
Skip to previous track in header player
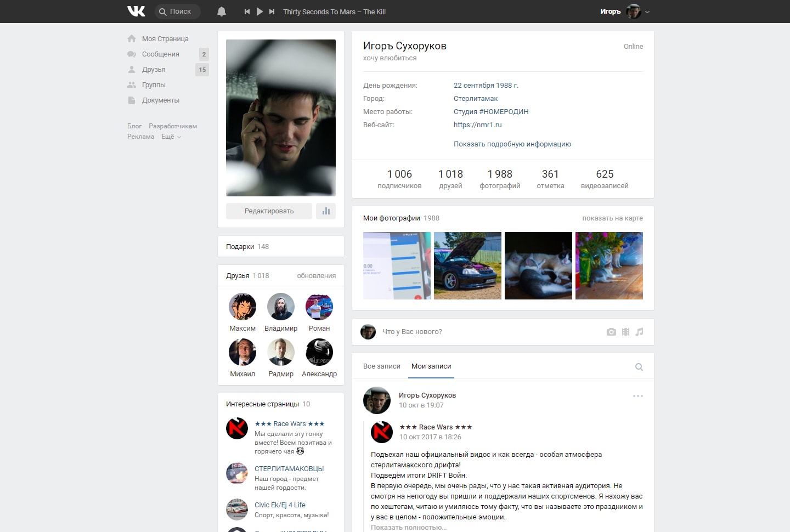247,12
